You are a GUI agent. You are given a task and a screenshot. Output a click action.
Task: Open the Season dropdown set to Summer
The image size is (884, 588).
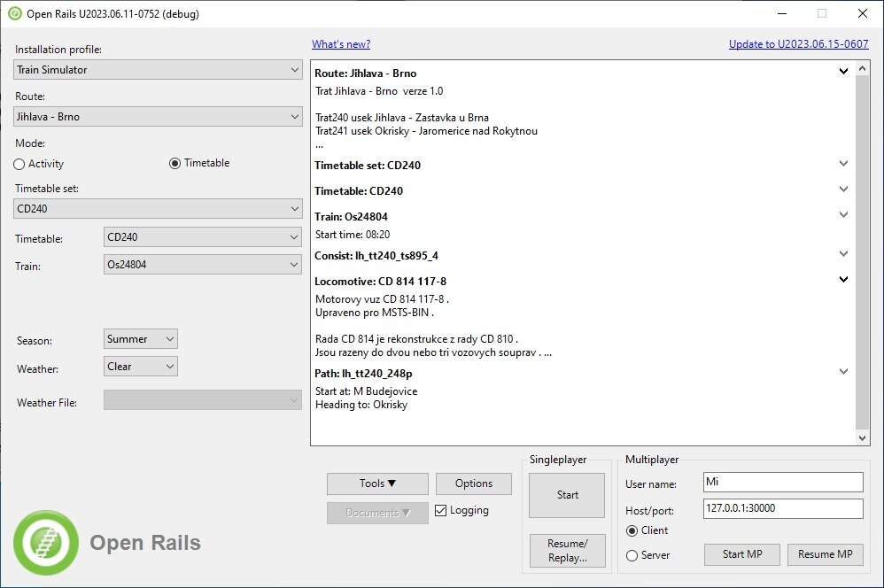[140, 339]
